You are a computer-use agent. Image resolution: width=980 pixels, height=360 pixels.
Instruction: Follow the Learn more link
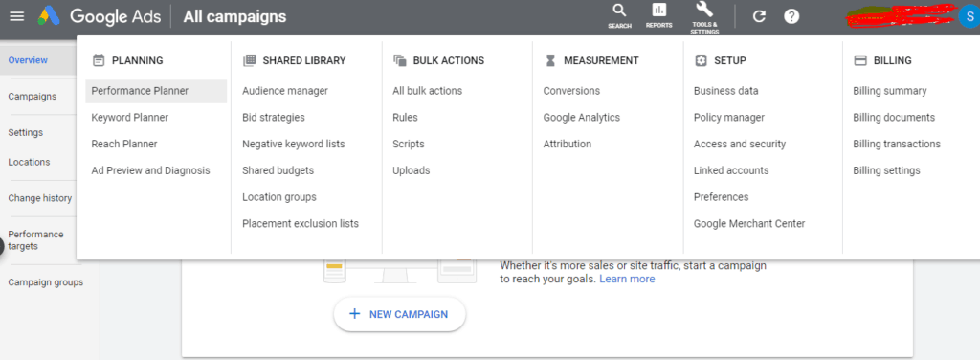click(627, 279)
